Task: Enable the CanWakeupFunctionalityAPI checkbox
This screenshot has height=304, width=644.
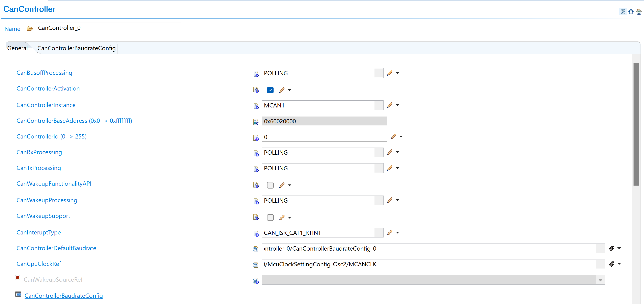Action: pyautogui.click(x=270, y=185)
